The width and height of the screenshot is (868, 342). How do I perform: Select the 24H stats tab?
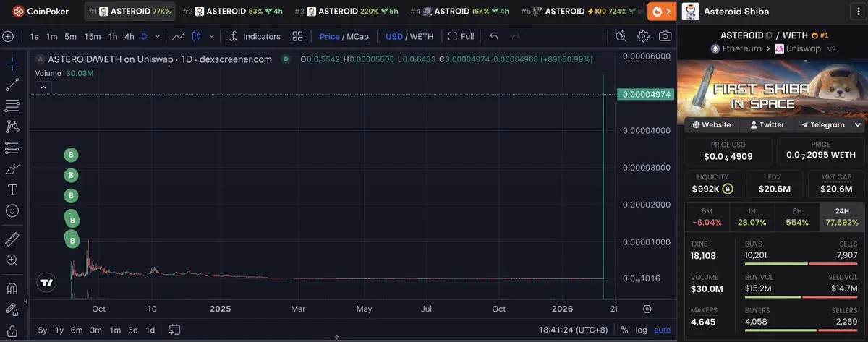coord(841,216)
